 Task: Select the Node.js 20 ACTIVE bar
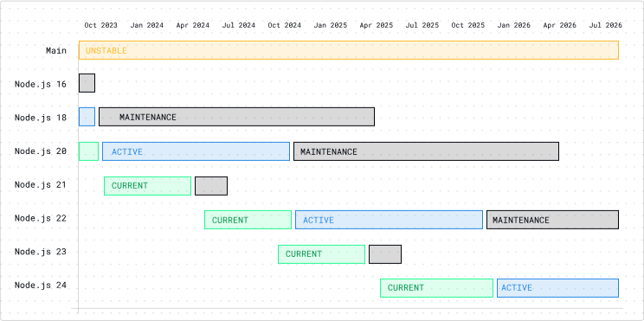[x=196, y=151]
